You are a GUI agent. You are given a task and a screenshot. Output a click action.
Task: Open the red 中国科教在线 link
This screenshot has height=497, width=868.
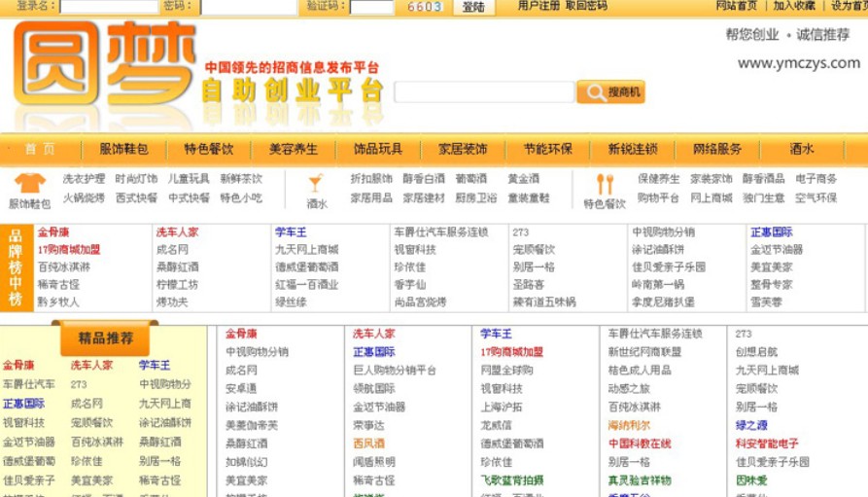(x=640, y=444)
